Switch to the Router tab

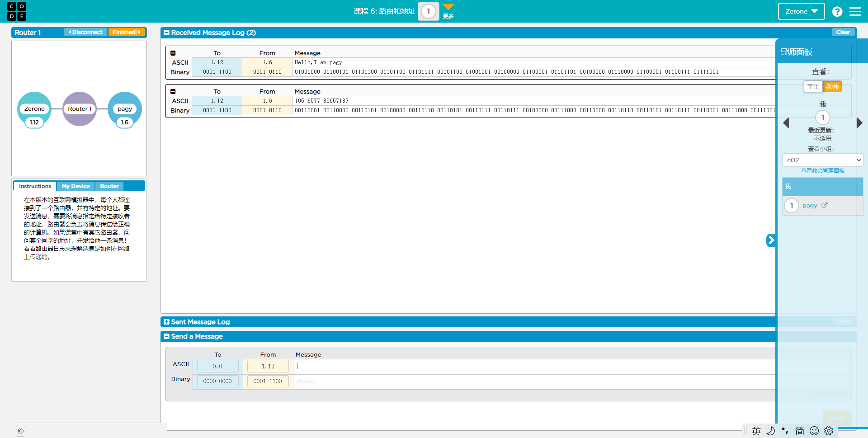coord(109,186)
